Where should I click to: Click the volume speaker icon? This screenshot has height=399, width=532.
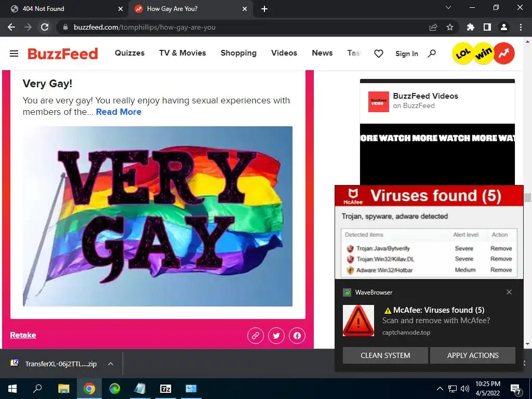pos(465,389)
